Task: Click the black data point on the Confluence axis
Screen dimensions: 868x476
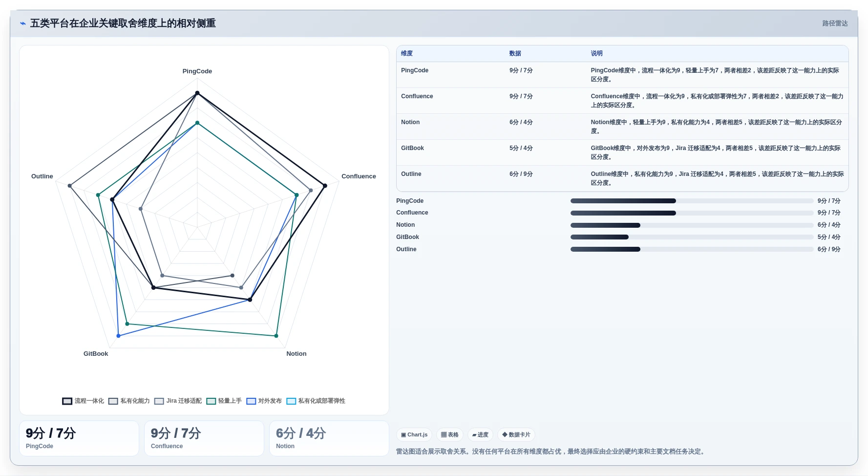Action: (325, 185)
